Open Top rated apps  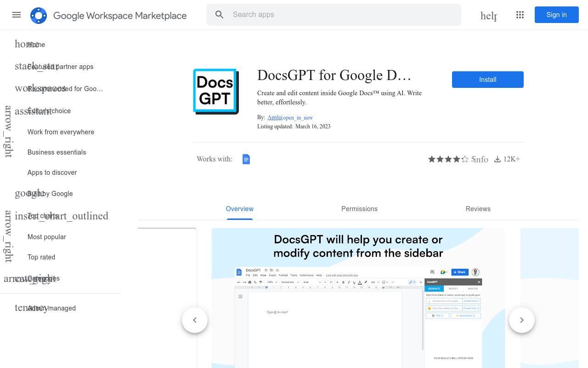point(41,257)
